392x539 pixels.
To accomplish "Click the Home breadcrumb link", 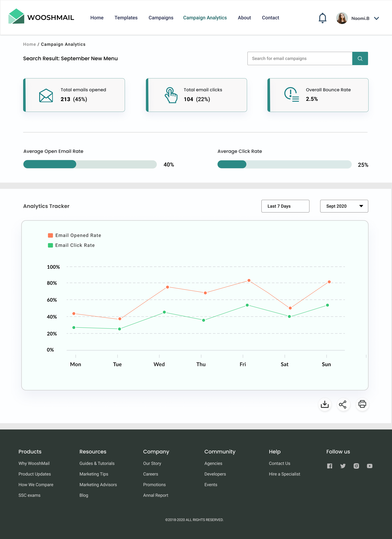I will click(x=29, y=44).
